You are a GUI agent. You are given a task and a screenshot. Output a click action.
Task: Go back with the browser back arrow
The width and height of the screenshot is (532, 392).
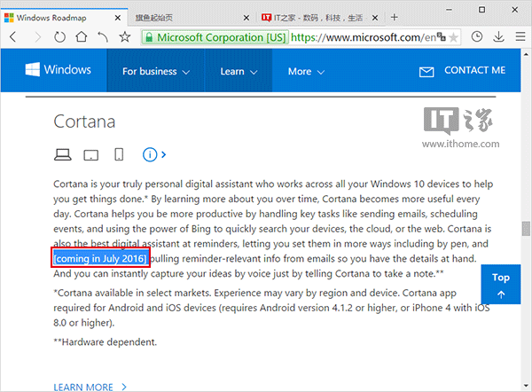click(x=13, y=36)
